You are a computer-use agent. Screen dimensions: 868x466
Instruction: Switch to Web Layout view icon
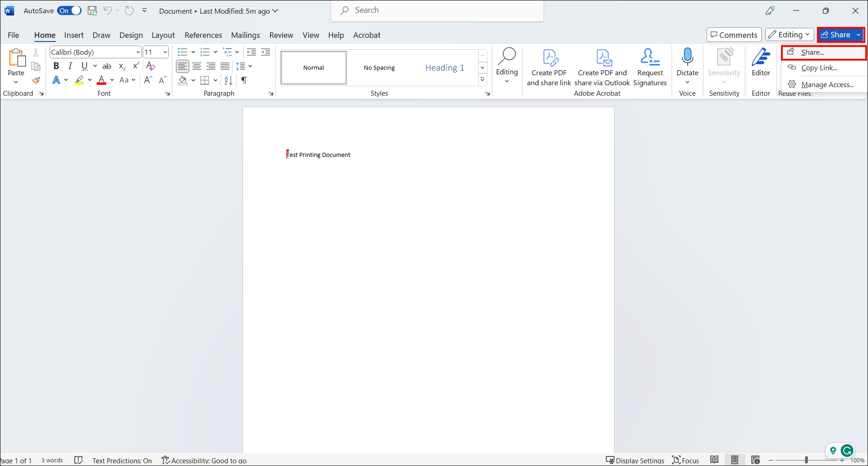tap(755, 460)
